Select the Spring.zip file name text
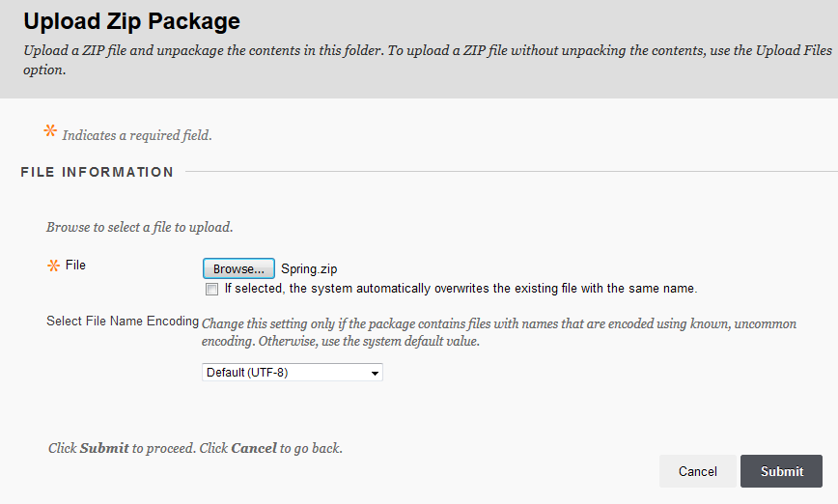The width and height of the screenshot is (838, 504). click(x=309, y=268)
